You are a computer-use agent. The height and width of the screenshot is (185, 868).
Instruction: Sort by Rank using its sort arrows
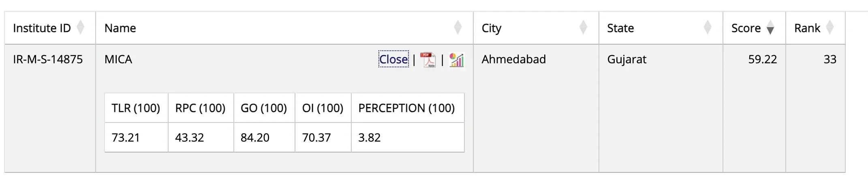(x=830, y=28)
